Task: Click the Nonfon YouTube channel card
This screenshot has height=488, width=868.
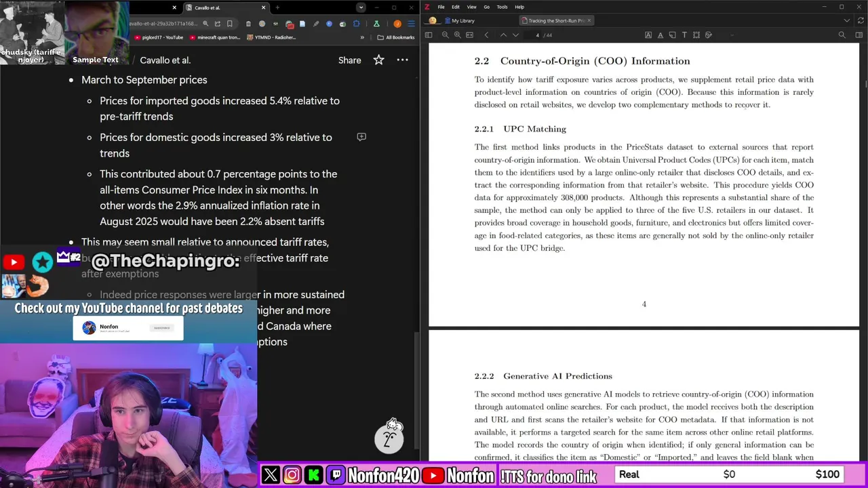Action: tap(128, 328)
